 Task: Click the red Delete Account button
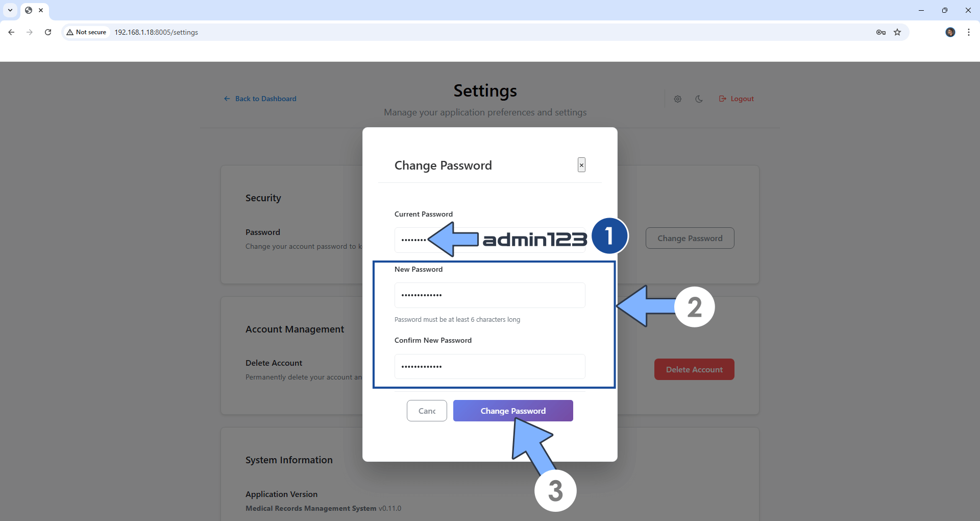pos(694,369)
